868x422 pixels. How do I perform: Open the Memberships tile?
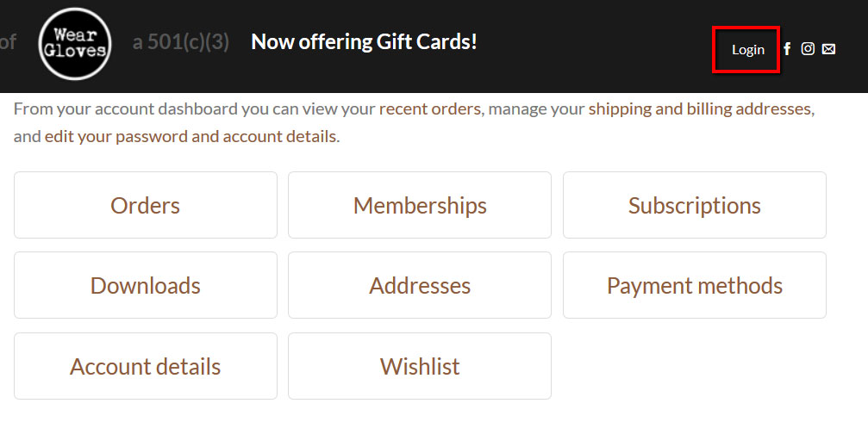420,205
